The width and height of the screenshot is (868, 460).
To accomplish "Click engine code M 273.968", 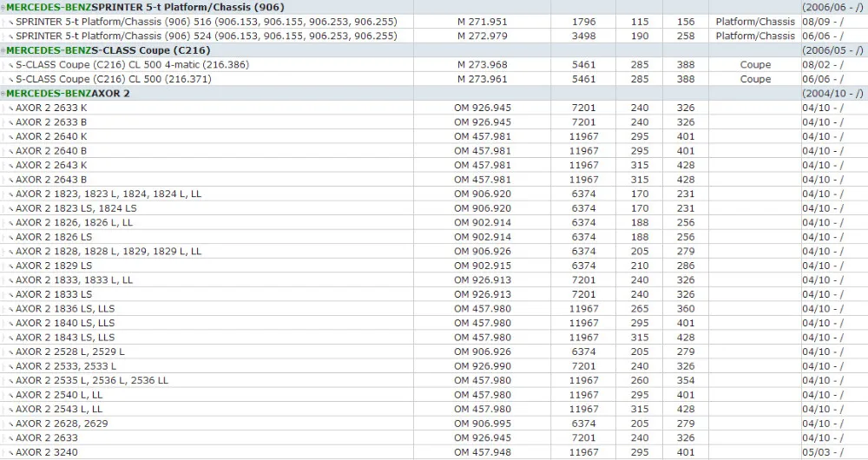I will click(x=482, y=65).
